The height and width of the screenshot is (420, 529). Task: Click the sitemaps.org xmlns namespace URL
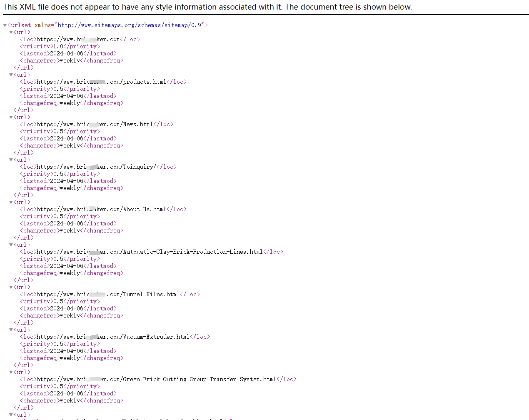(x=130, y=25)
